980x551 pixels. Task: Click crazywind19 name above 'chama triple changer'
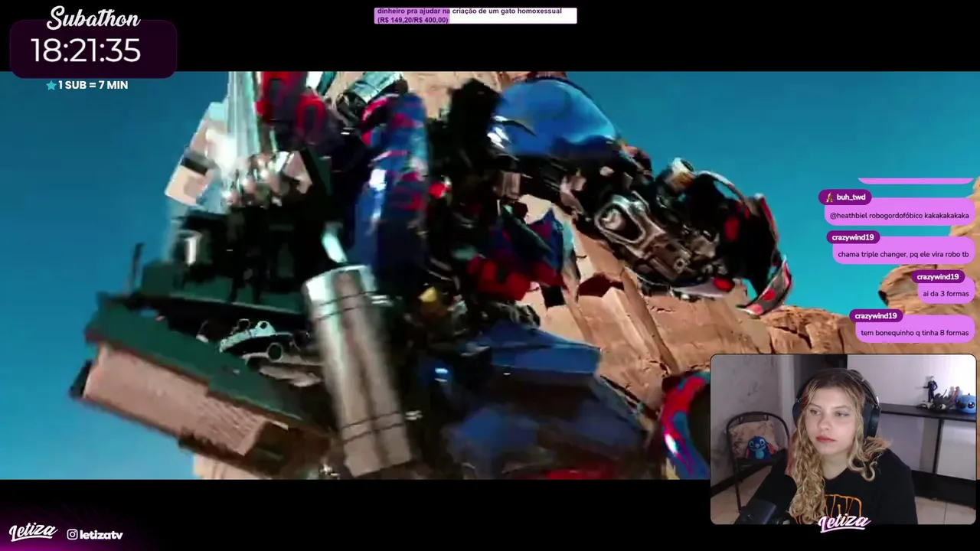[x=853, y=237]
